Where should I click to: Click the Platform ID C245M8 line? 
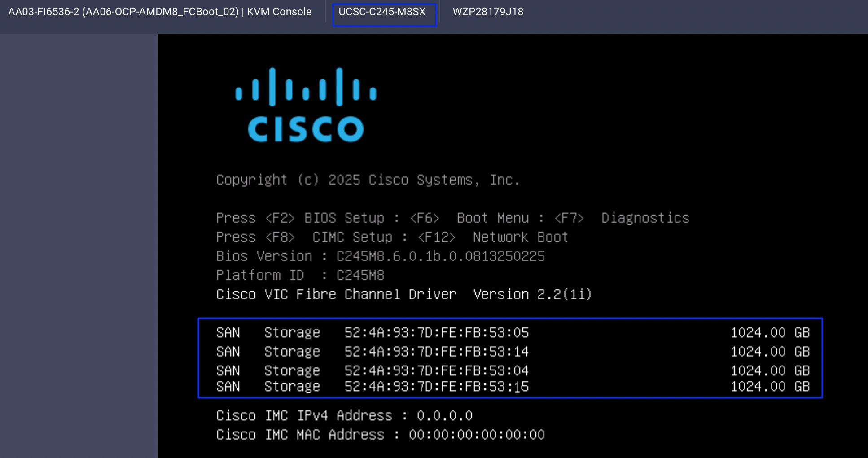[x=300, y=275]
